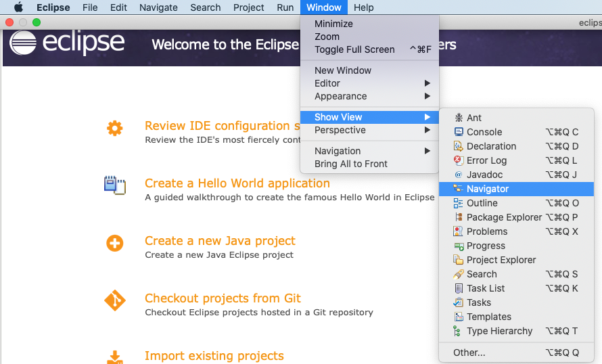The height and width of the screenshot is (364, 602).
Task: Click the Progress view icon
Action: click(x=459, y=246)
